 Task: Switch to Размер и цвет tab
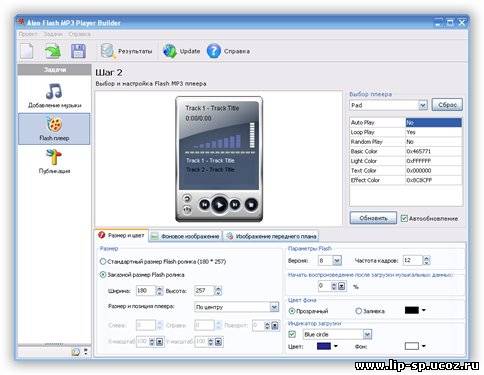121,235
